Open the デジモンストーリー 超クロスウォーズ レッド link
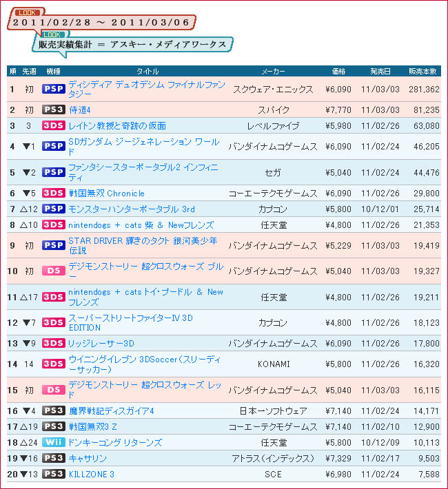The height and width of the screenshot is (489, 448). [x=145, y=390]
